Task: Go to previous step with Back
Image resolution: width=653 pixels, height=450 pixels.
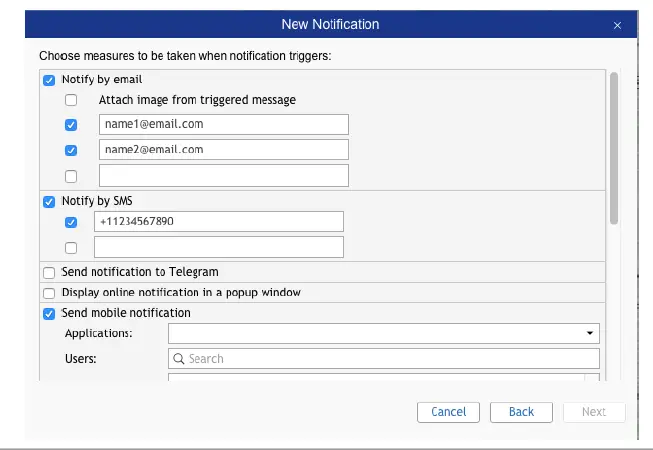Action: click(x=521, y=412)
